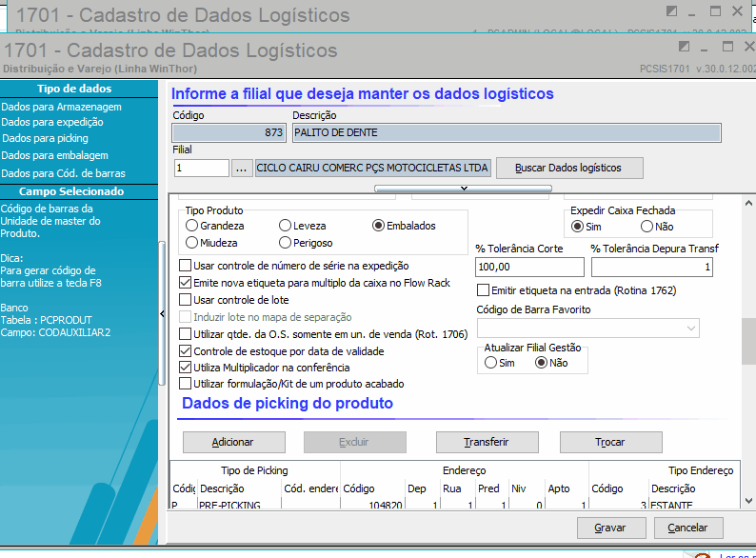Click Descrição column under Tipo de Picking
This screenshot has height=558, width=756.
click(239, 489)
